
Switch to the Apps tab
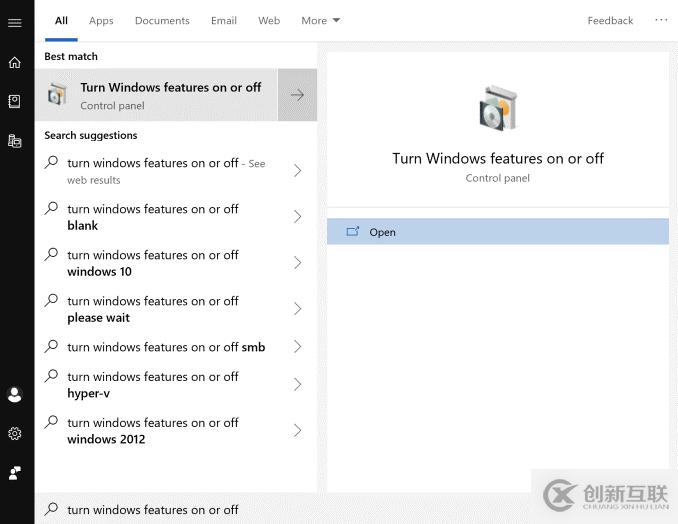point(101,21)
